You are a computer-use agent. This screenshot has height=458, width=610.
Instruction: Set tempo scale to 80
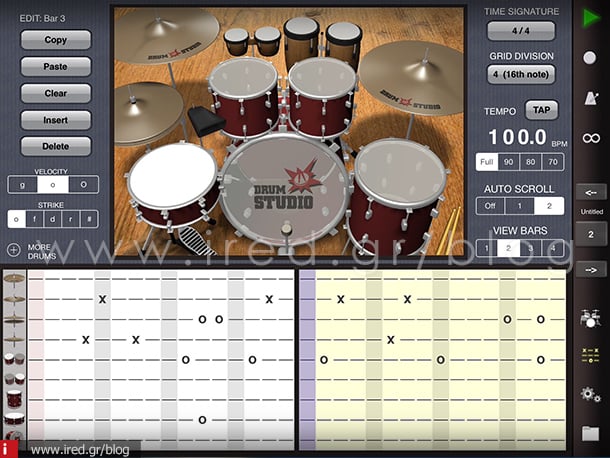tap(530, 162)
